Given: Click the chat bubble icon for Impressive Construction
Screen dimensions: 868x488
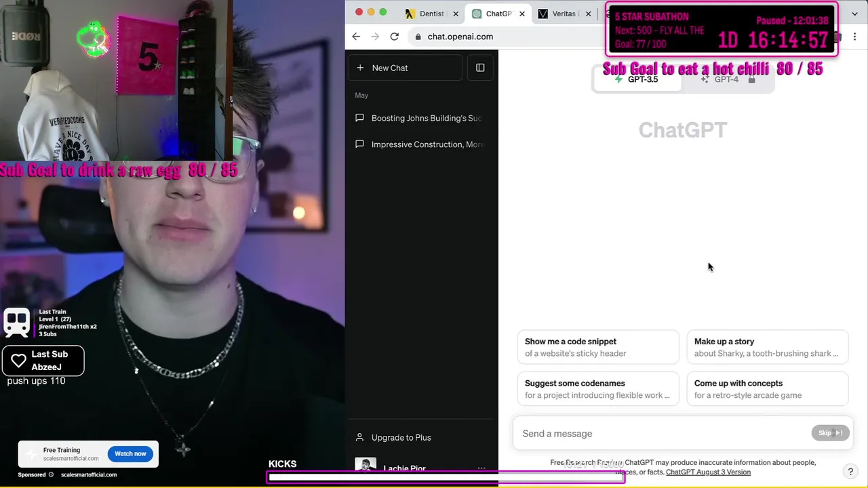Looking at the screenshot, I should click(359, 144).
